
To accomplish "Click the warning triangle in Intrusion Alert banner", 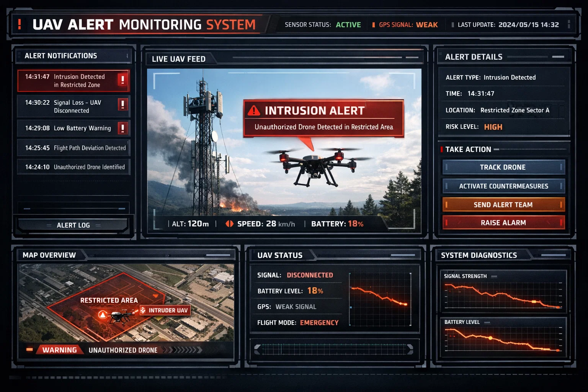I will [x=254, y=111].
